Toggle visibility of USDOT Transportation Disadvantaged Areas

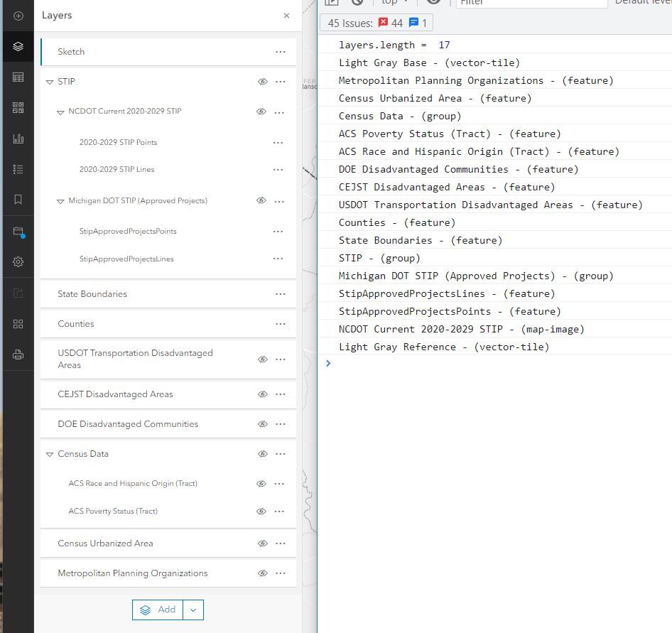(x=263, y=359)
